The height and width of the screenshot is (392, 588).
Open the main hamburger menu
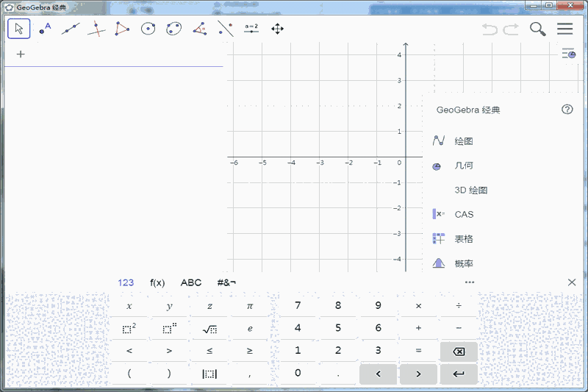(x=564, y=29)
